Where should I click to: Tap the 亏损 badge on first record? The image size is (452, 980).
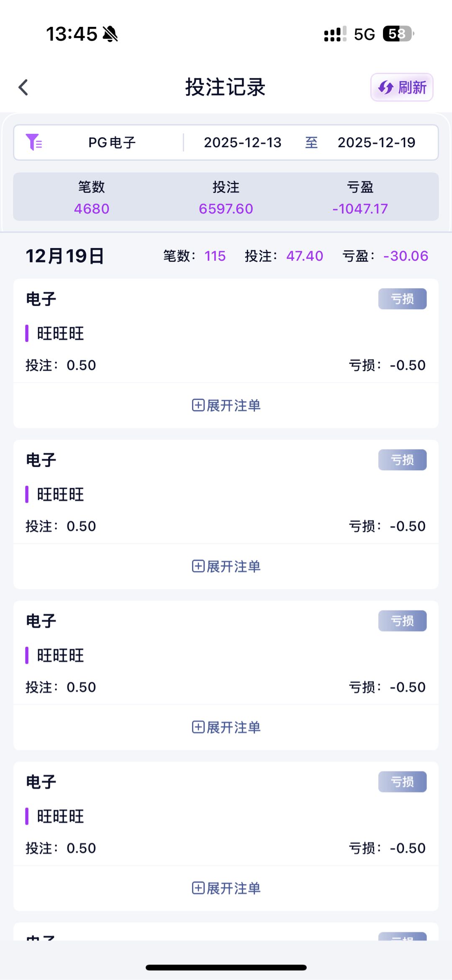(402, 299)
